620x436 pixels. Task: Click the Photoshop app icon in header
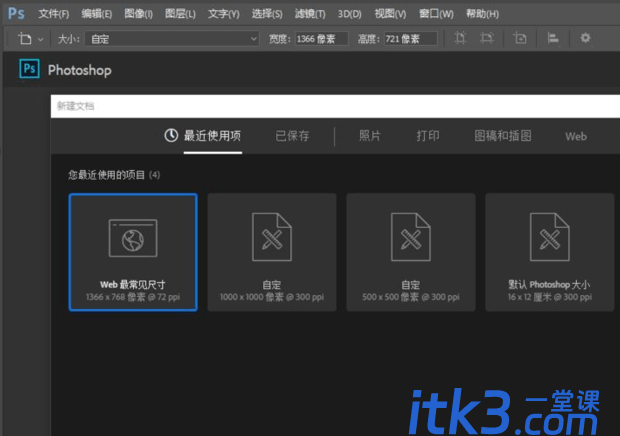click(x=29, y=69)
